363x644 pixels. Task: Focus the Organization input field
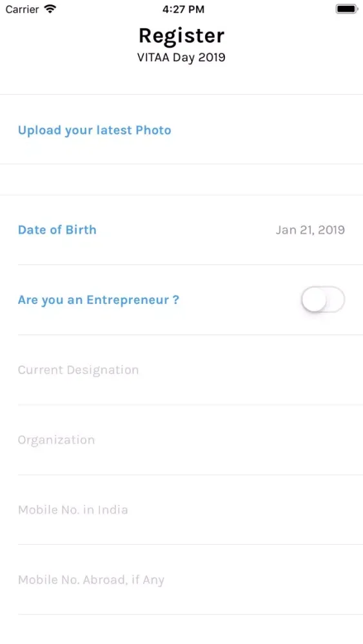pyautogui.click(x=190, y=440)
